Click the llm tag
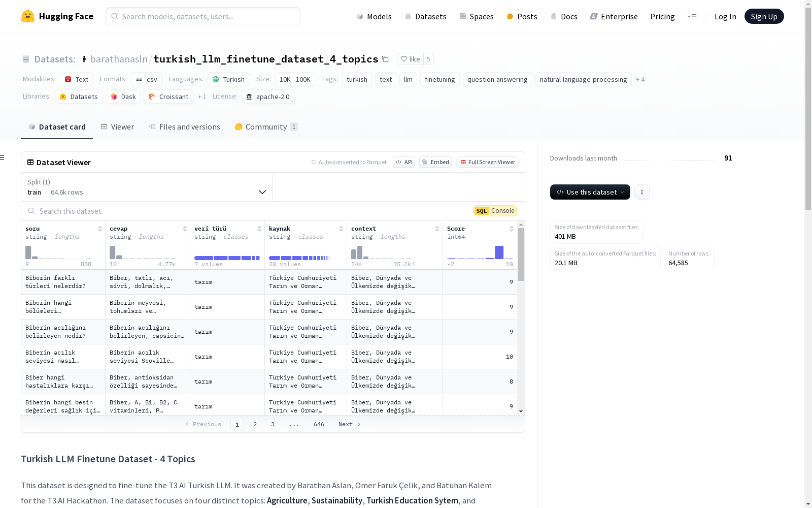The height and width of the screenshot is (508, 812). [408, 79]
